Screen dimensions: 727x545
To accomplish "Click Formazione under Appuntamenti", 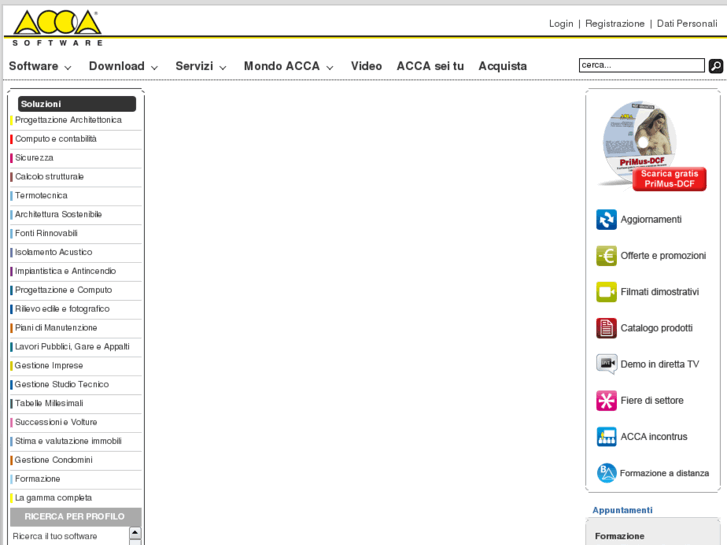I will tap(619, 536).
